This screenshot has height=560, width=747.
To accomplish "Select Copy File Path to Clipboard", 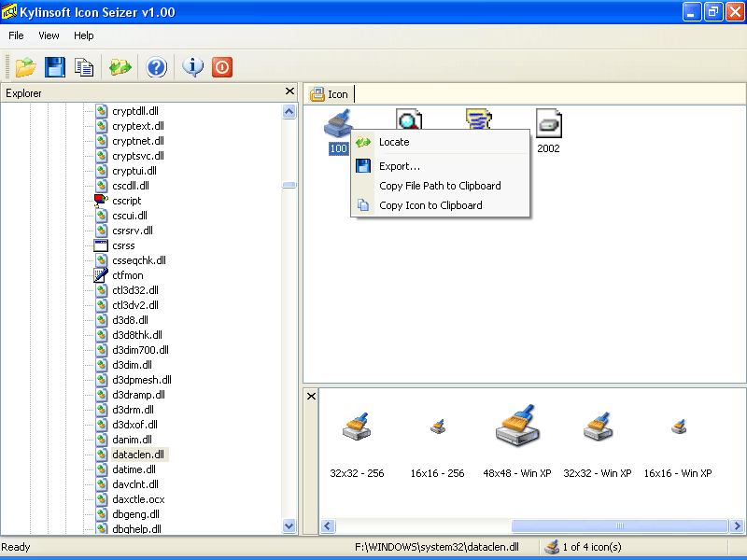I will [x=440, y=186].
